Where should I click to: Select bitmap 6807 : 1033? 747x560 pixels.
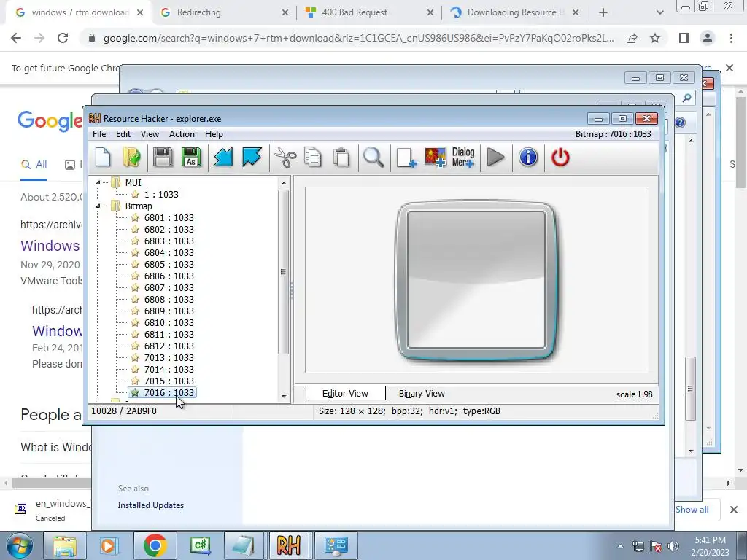pyautogui.click(x=169, y=288)
